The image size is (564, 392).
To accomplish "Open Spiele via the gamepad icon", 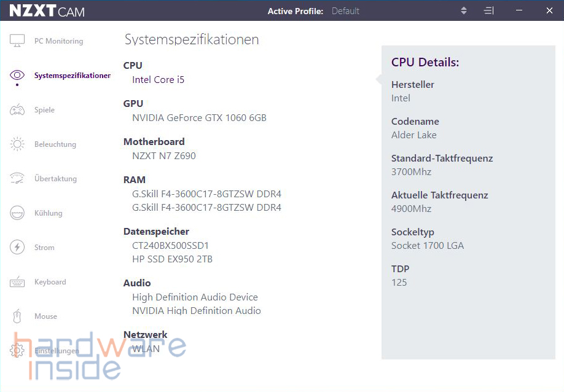I will (17, 110).
